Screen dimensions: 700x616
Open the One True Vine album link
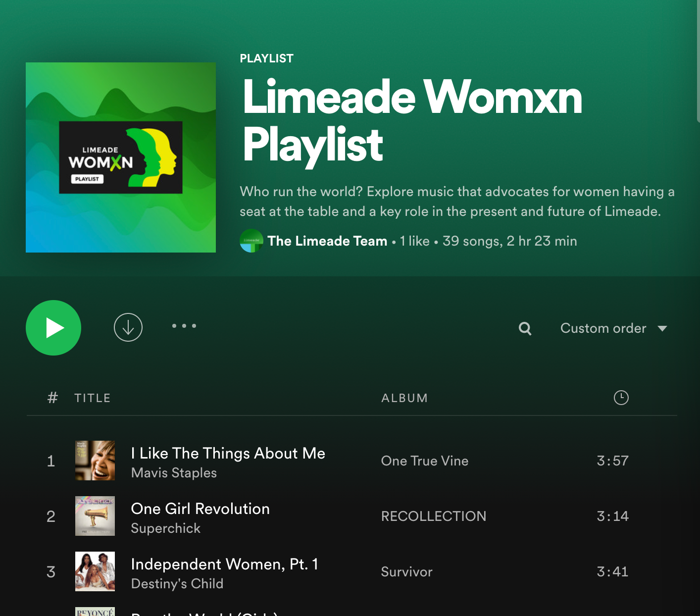pos(424,461)
